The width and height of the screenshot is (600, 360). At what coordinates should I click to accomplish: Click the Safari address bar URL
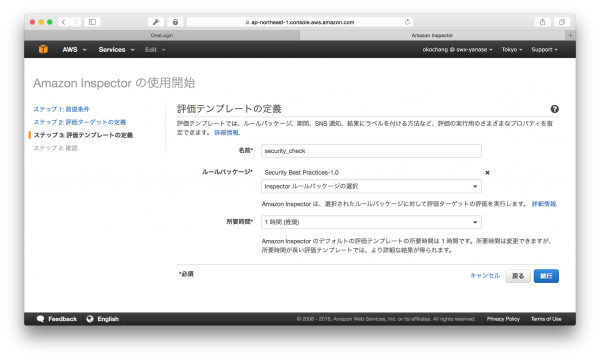click(300, 22)
